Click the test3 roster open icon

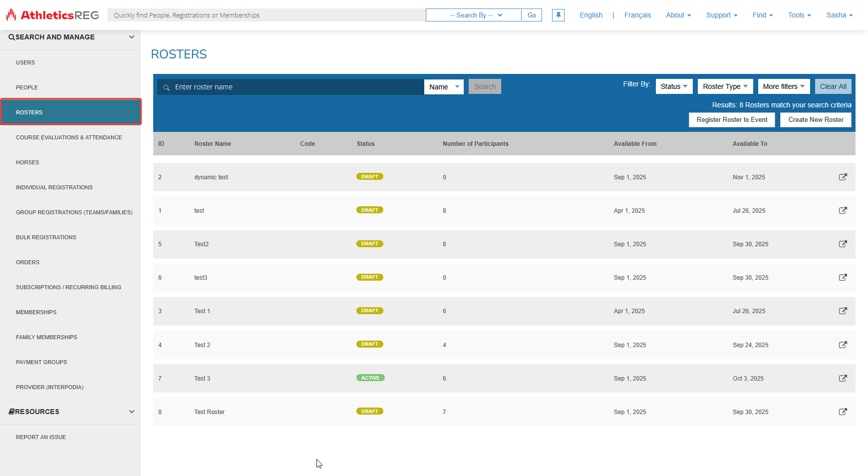(843, 277)
